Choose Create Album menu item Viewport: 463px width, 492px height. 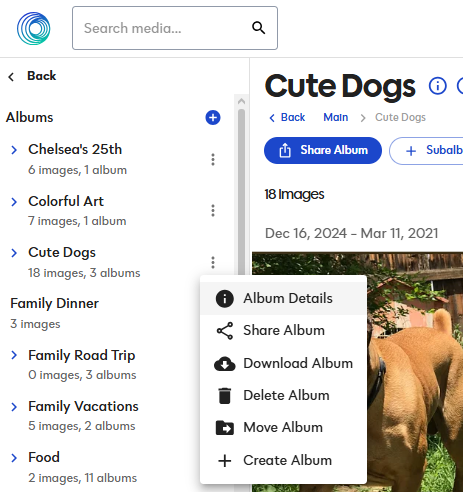[283, 460]
